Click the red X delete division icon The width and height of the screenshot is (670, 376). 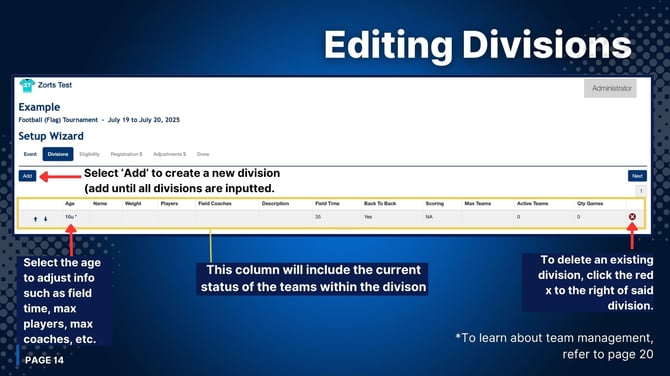coord(632,217)
